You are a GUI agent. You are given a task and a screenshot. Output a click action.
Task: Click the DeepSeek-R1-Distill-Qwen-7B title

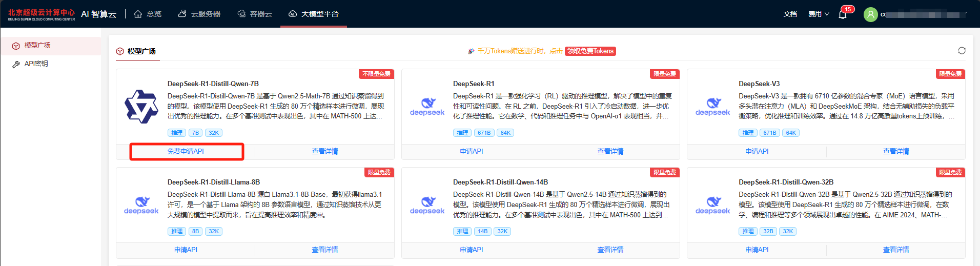(213, 84)
